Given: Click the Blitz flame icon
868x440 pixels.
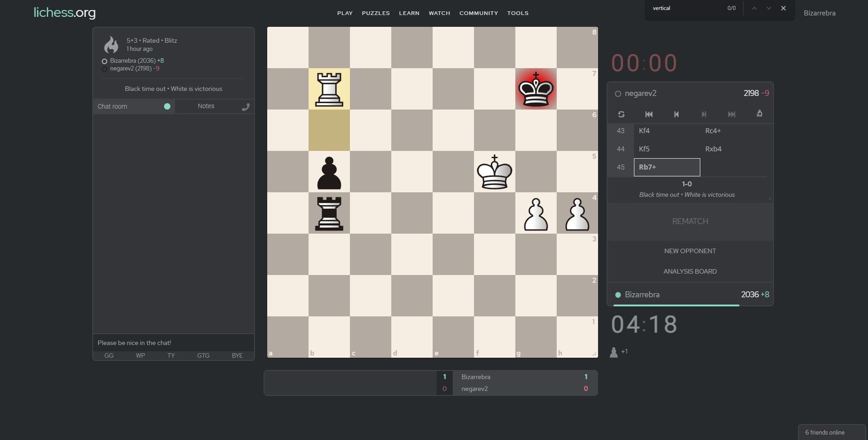Looking at the screenshot, I should coord(111,45).
